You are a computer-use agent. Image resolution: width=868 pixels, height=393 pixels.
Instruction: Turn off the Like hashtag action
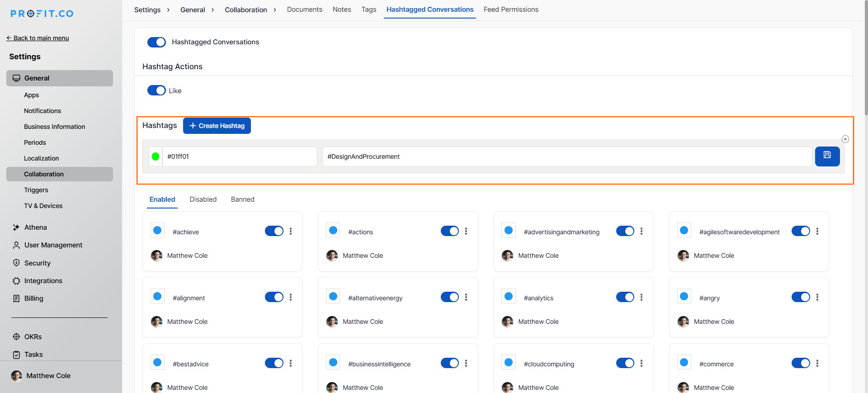tap(156, 90)
